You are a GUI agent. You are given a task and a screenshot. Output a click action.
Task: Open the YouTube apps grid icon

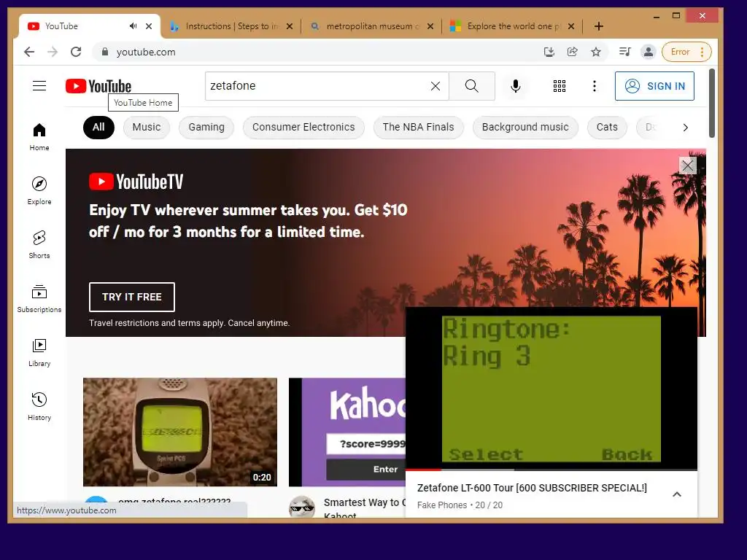(x=560, y=86)
